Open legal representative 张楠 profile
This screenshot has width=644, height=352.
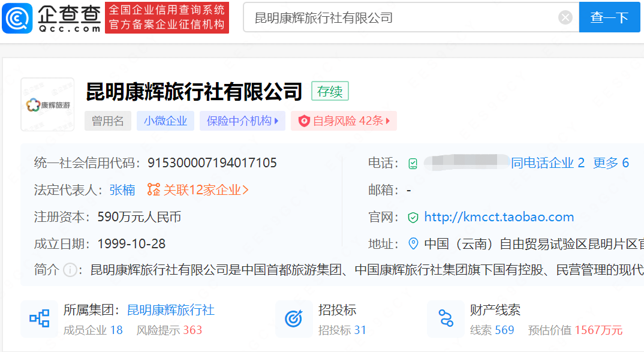[x=122, y=189]
